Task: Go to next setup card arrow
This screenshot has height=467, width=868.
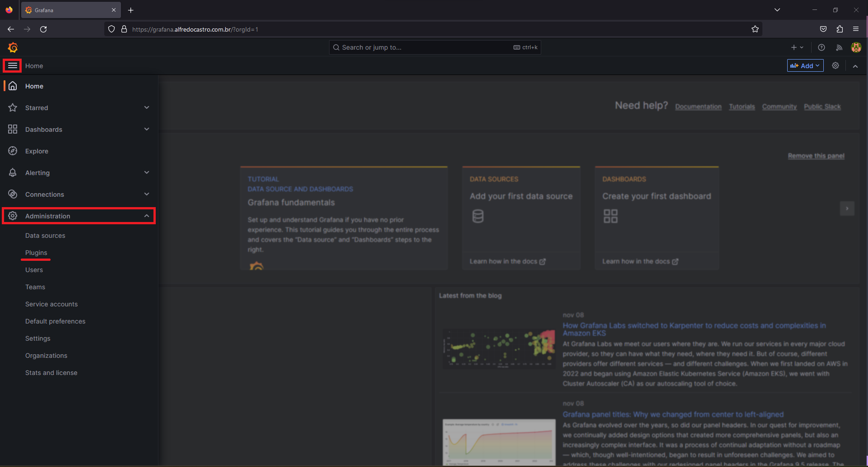Action: point(847,208)
